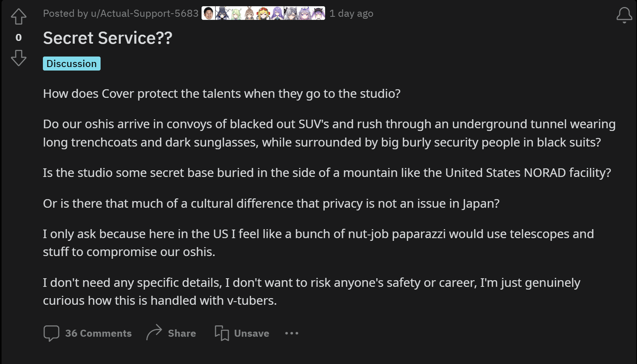This screenshot has width=637, height=364.
Task: Upvote the Secret Service post
Action: [19, 16]
